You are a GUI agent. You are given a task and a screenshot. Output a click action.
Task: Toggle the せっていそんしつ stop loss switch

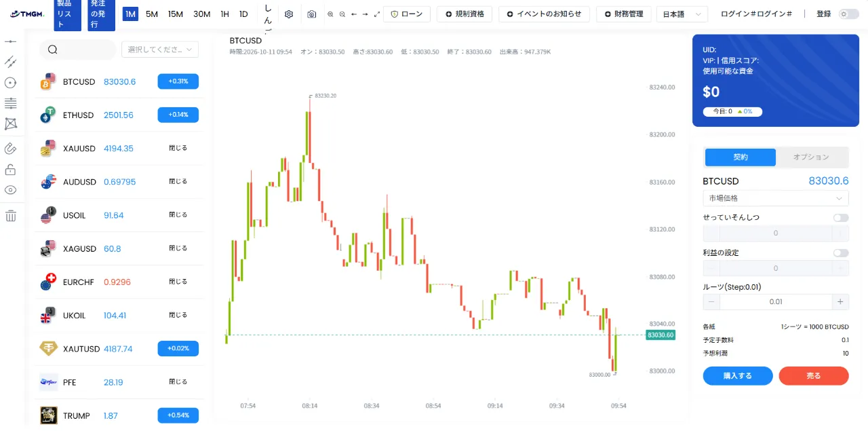tap(841, 218)
